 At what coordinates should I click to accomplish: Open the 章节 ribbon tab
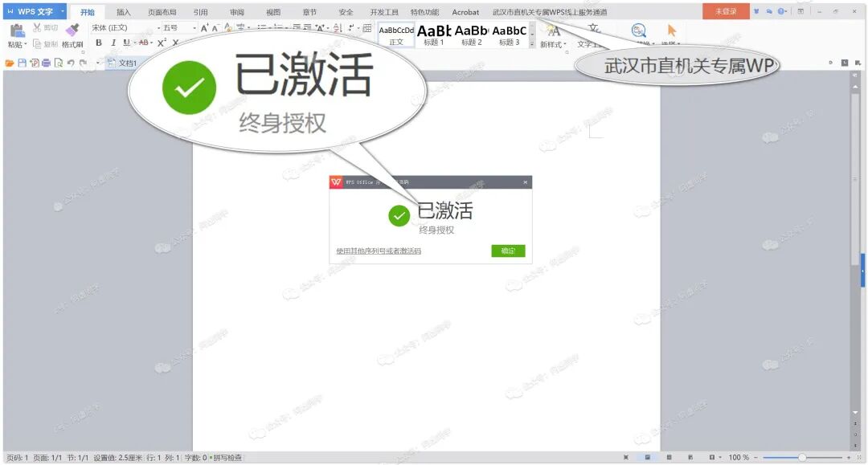pyautogui.click(x=309, y=11)
